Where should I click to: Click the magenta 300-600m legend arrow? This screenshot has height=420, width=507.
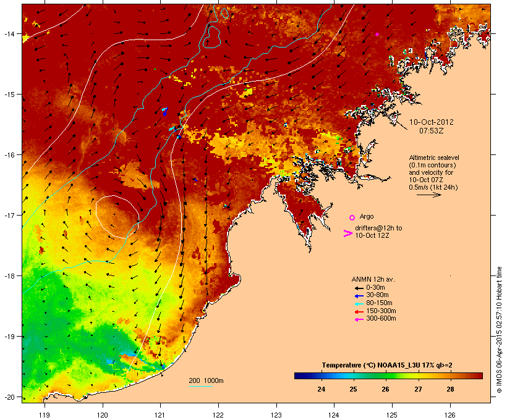359,319
